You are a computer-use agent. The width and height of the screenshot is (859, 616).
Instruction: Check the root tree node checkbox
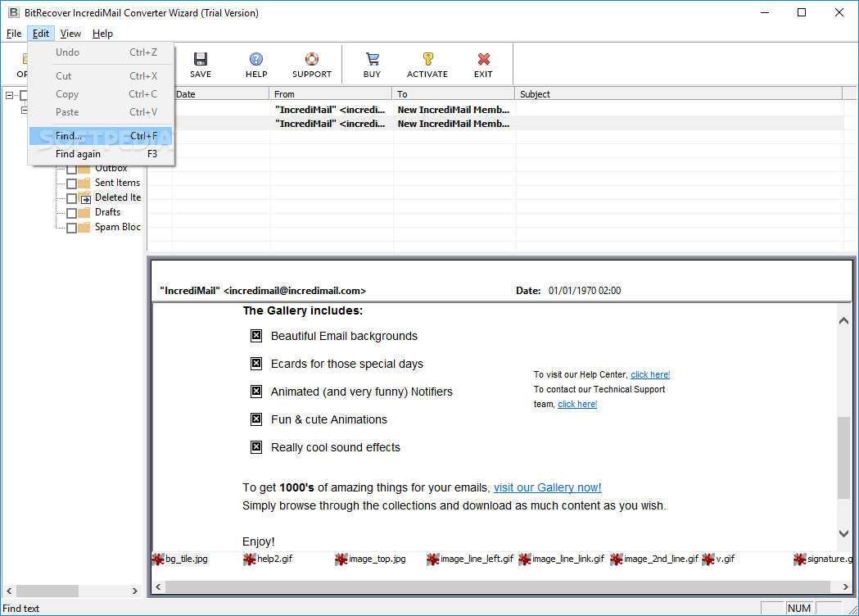pyautogui.click(x=24, y=95)
